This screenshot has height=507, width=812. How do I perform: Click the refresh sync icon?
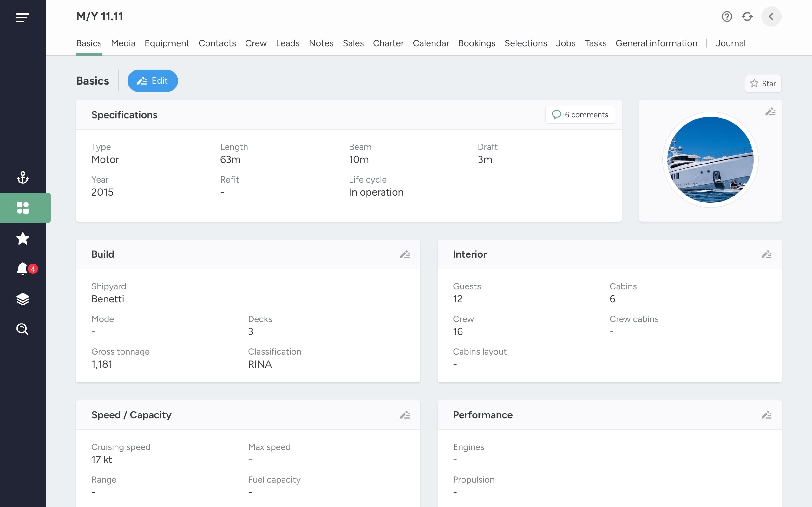(x=747, y=16)
